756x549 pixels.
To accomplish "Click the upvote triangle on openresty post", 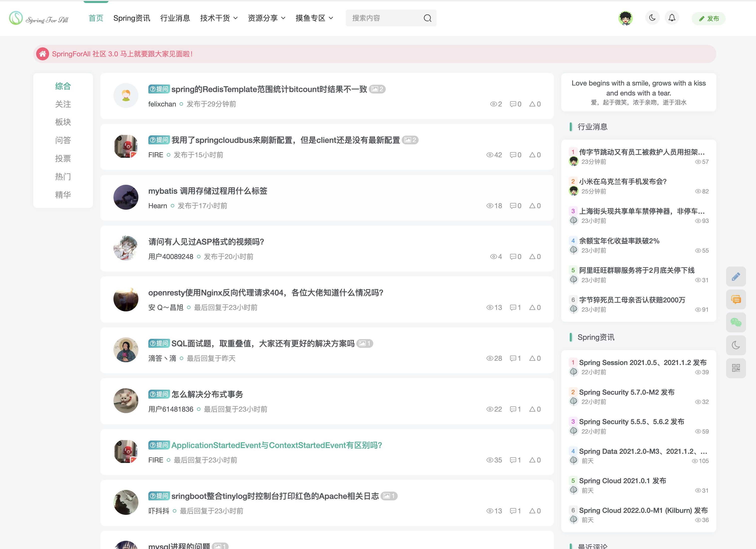I will [532, 307].
